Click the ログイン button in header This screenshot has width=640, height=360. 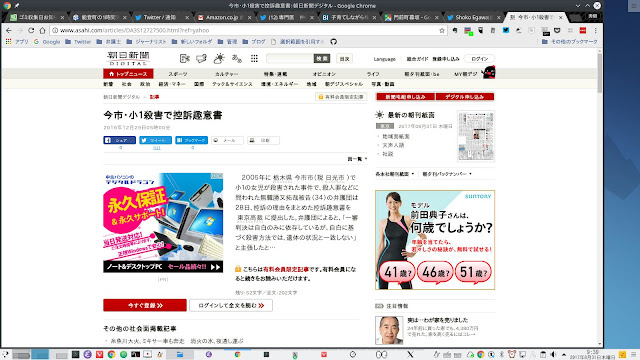click(x=479, y=59)
